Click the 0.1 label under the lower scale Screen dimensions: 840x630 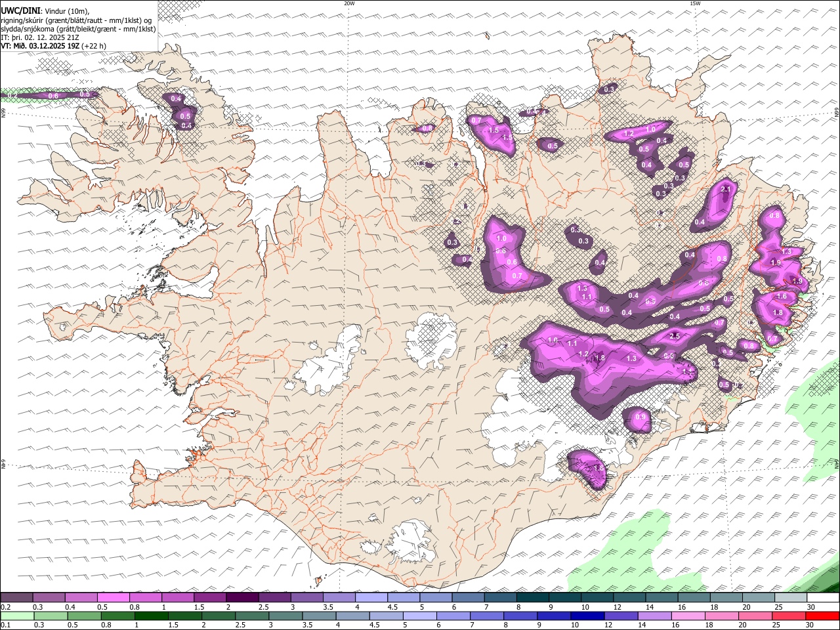pos(5,625)
